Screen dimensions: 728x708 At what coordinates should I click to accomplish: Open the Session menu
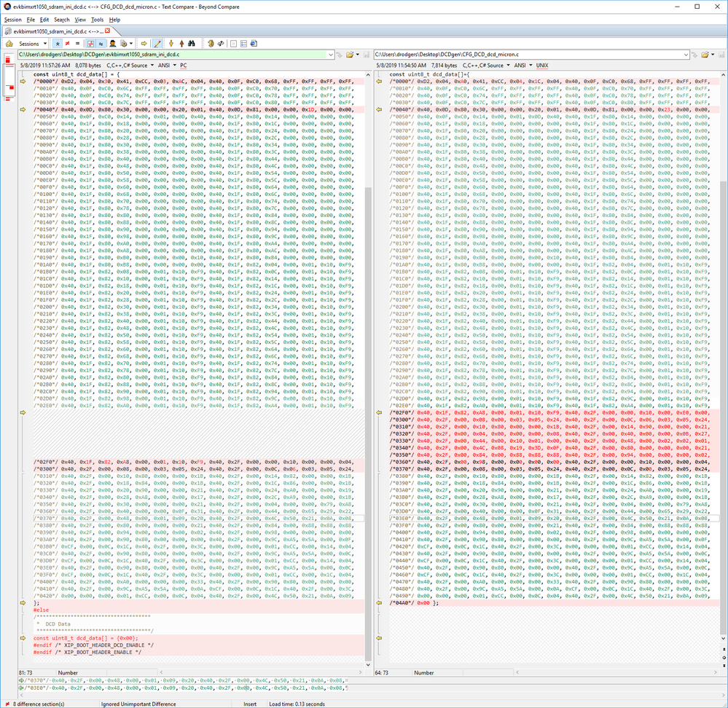[12, 20]
